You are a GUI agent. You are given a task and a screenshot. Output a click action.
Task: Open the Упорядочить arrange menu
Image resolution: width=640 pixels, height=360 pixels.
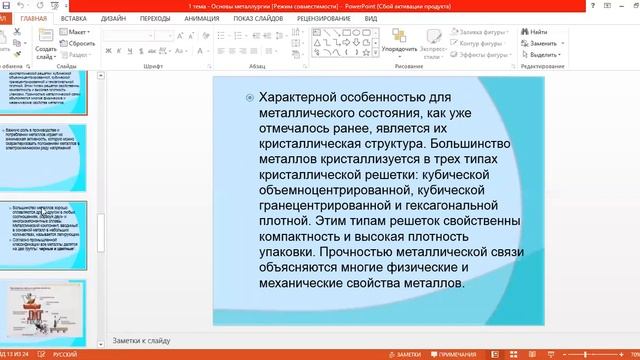click(x=399, y=43)
